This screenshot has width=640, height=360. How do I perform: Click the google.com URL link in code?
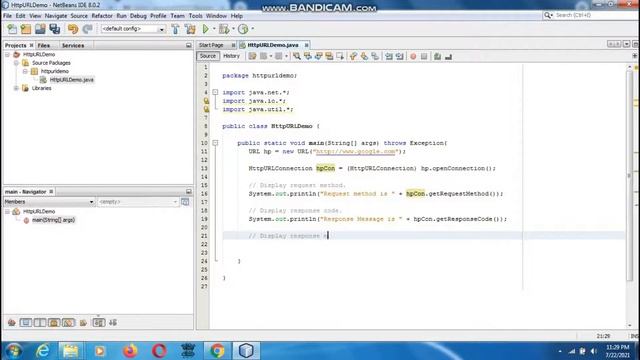tap(356, 151)
